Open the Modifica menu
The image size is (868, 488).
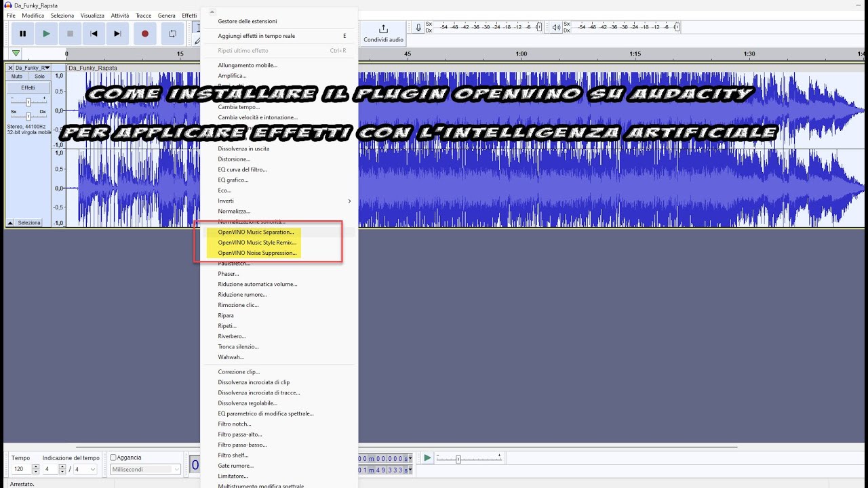(33, 15)
